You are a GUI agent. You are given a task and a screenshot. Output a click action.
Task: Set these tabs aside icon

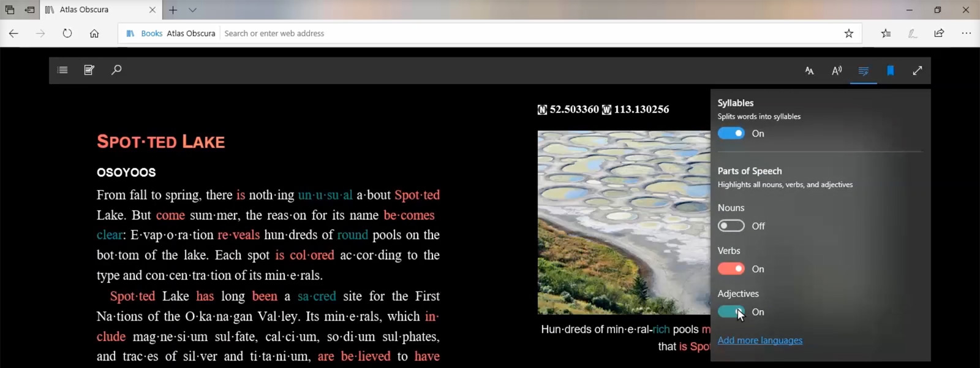tap(29, 10)
